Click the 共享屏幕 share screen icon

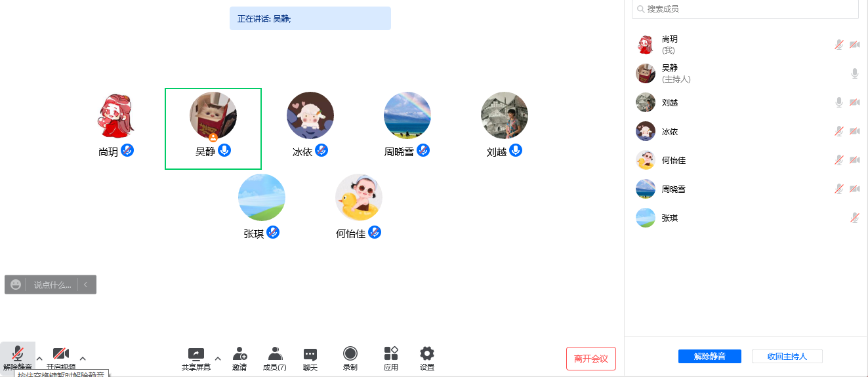(x=196, y=355)
